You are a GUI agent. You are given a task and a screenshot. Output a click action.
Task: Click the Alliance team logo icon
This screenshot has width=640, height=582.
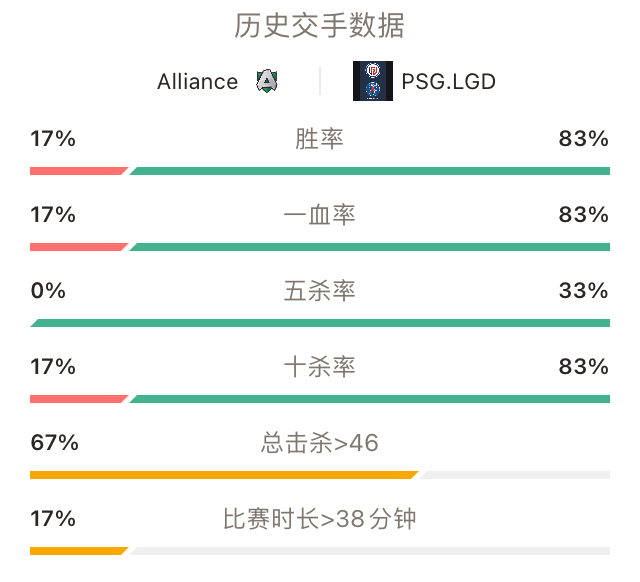(267, 81)
